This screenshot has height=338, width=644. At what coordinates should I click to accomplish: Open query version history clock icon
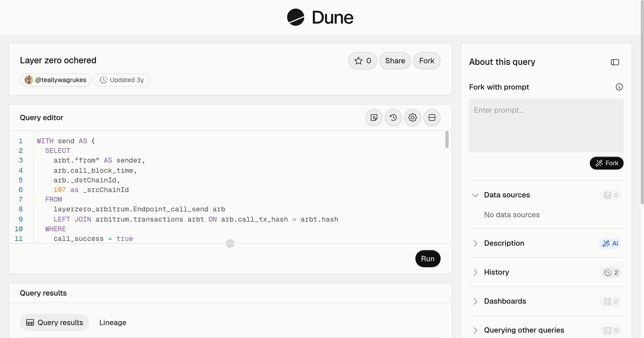coord(393,117)
